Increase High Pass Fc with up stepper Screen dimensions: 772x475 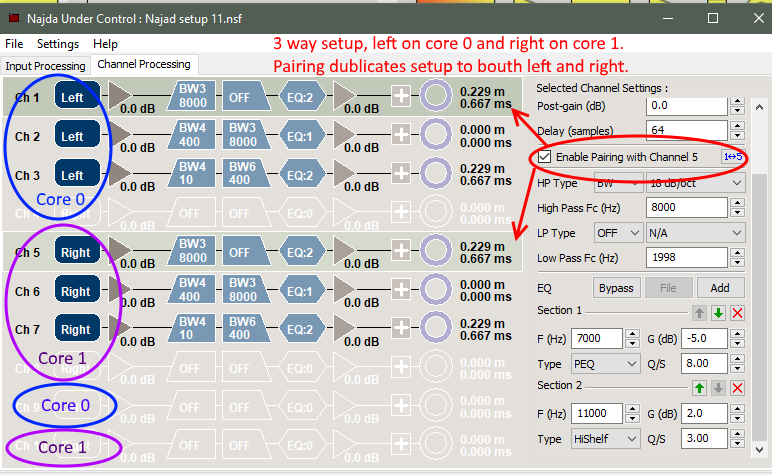click(737, 202)
